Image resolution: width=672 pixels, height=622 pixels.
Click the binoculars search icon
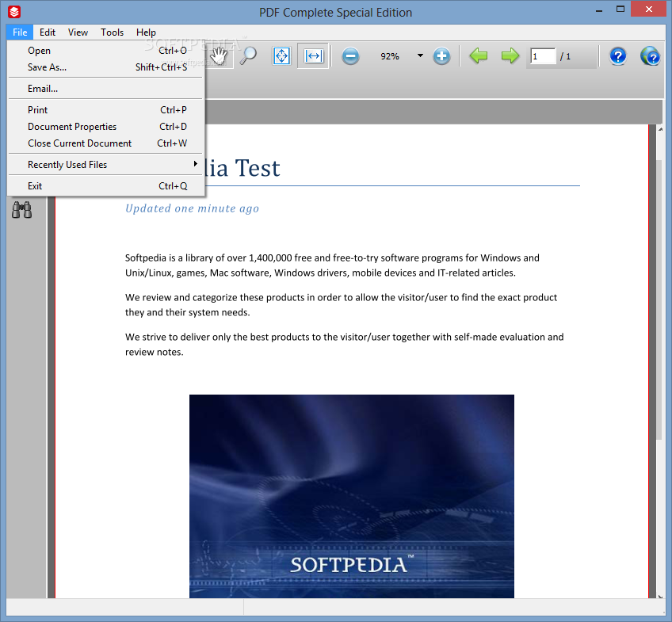22,209
